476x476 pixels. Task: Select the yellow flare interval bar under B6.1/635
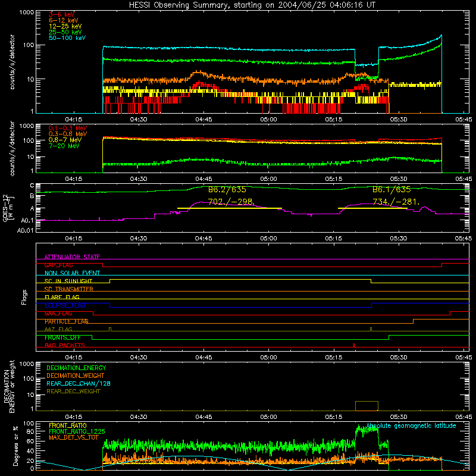(x=372, y=208)
